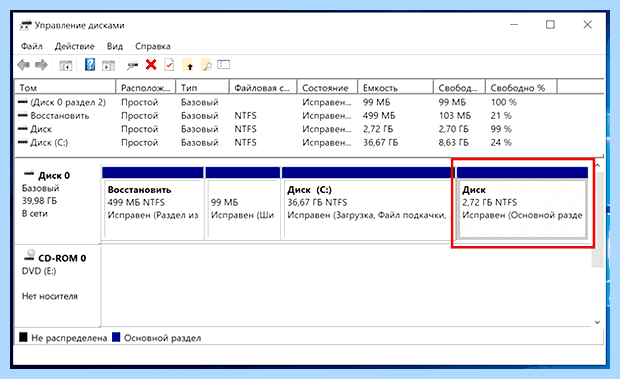Click the list settings view toolbar icon
This screenshot has height=379, width=620.
pyautogui.click(x=223, y=64)
